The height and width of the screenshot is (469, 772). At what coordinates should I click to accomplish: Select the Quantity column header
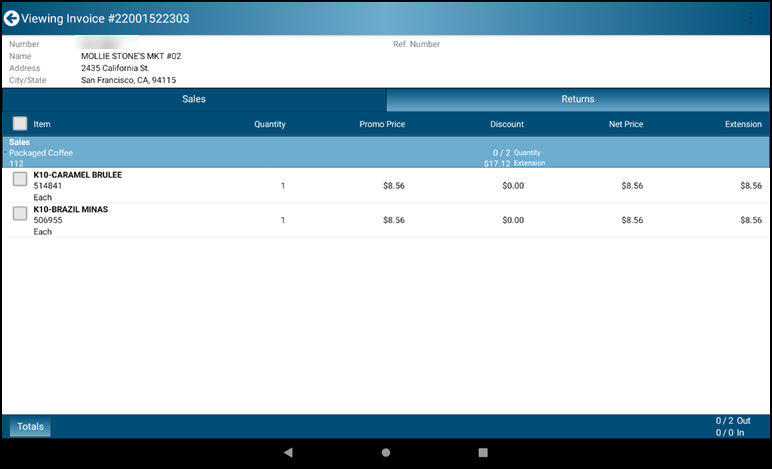[270, 124]
